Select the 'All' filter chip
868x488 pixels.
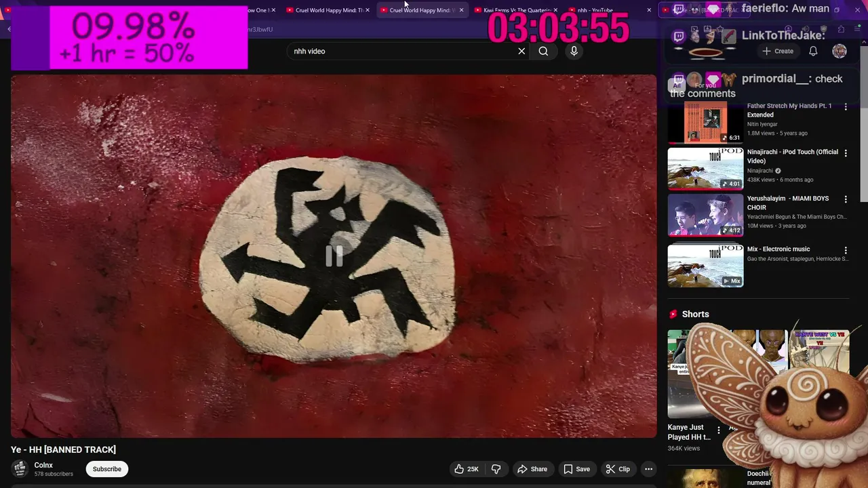676,85
